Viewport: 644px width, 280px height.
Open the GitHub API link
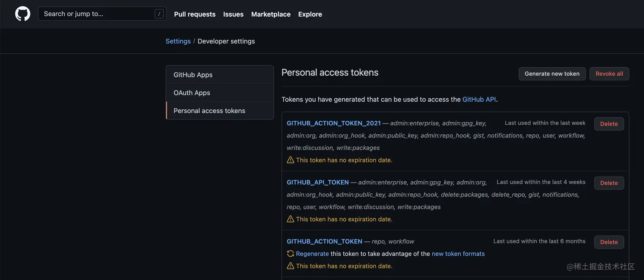[x=479, y=99]
